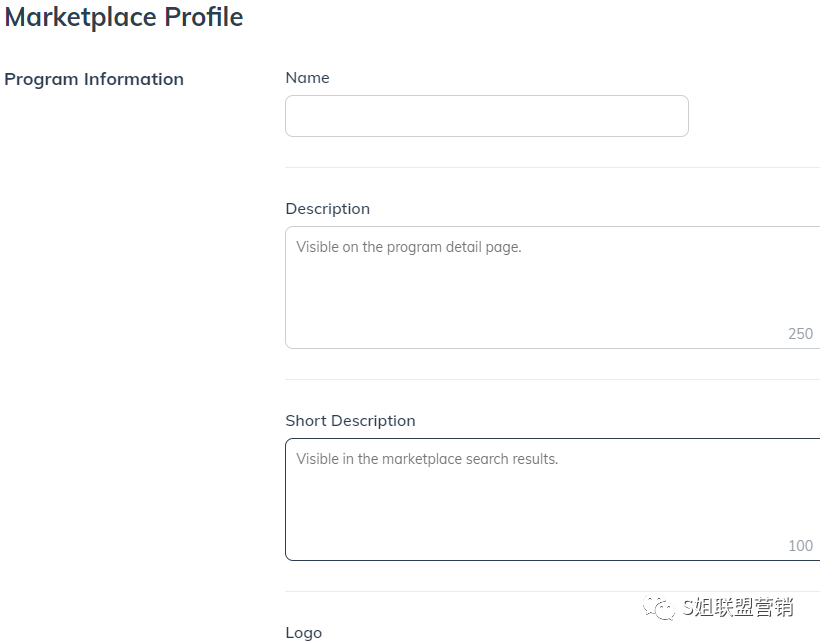Click empty space under Short Description placeholder text
Image resolution: width=820 pixels, height=644 pixels.
(500, 512)
